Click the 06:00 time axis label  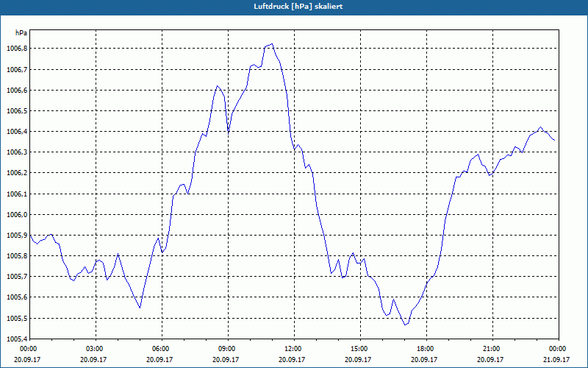(162, 349)
